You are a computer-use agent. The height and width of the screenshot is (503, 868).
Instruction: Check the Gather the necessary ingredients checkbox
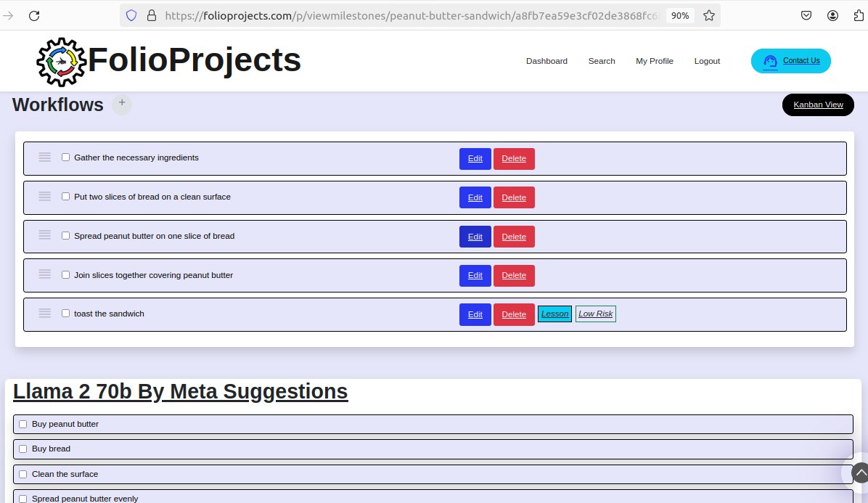click(x=65, y=156)
